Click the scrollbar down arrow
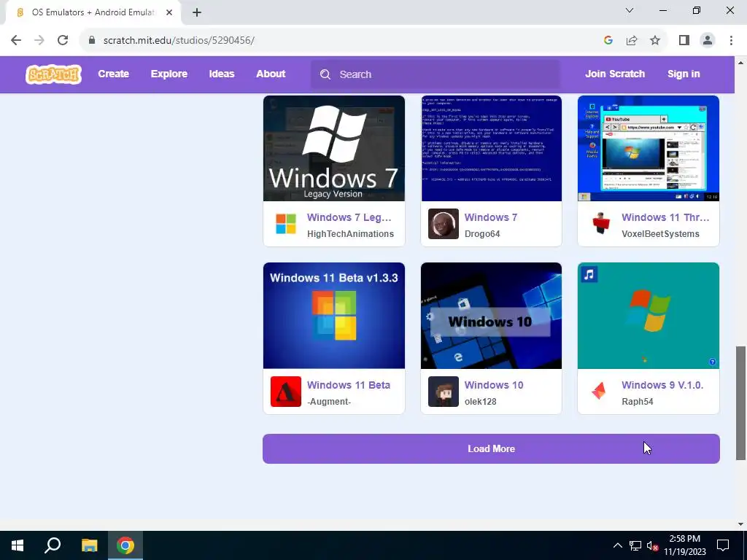Image resolution: width=747 pixels, height=560 pixels. click(x=740, y=524)
